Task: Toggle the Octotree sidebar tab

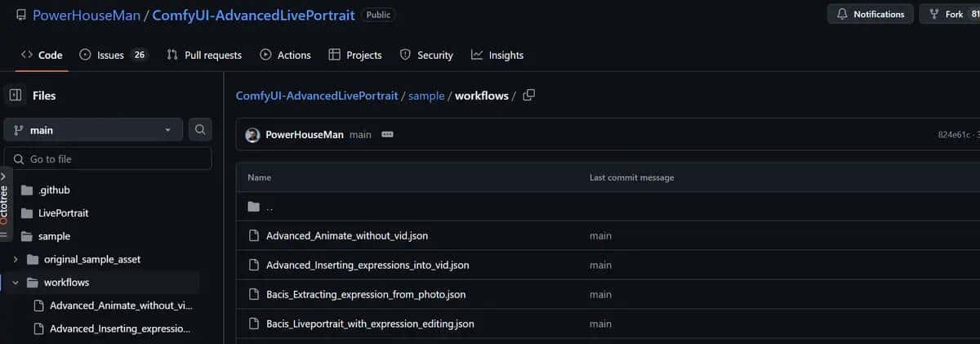Action: [x=4, y=203]
